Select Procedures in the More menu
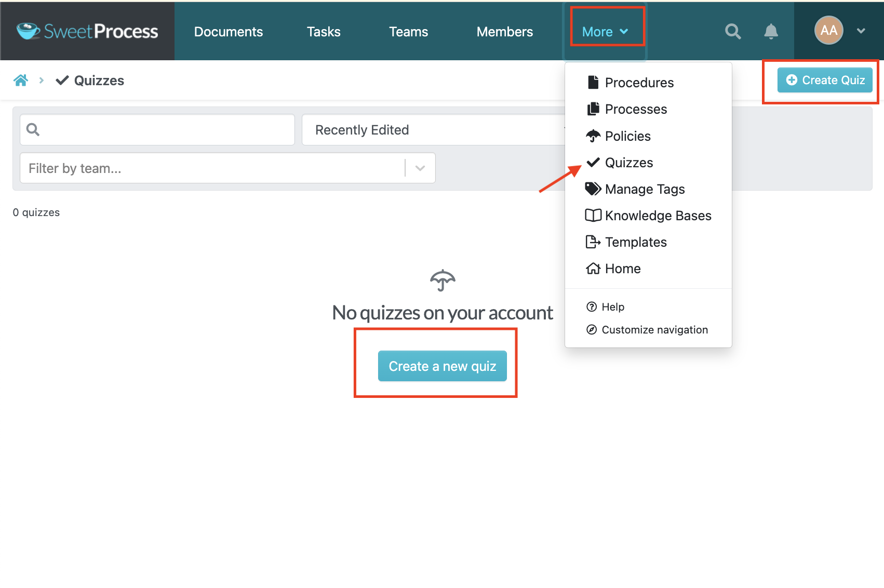This screenshot has width=884, height=588. 639,83
